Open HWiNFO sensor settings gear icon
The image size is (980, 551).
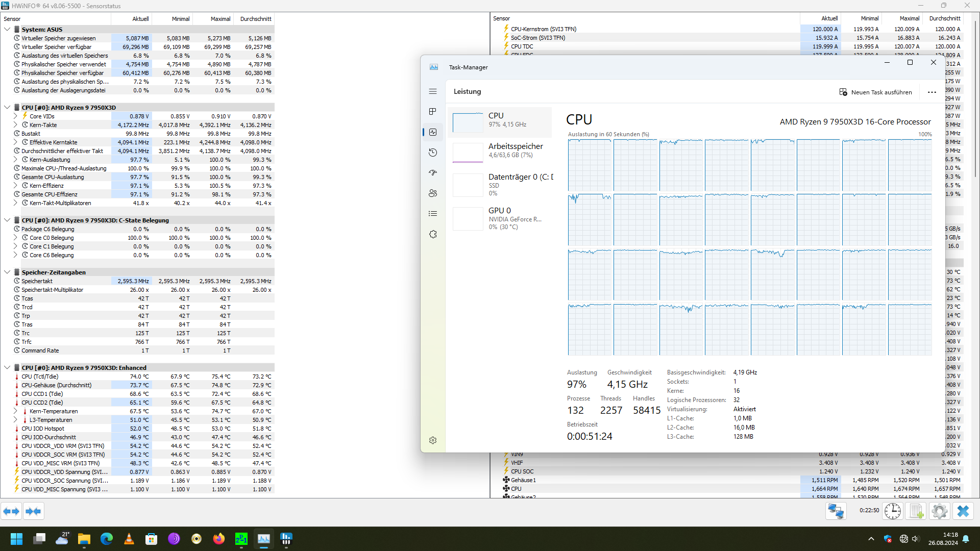pyautogui.click(x=939, y=511)
